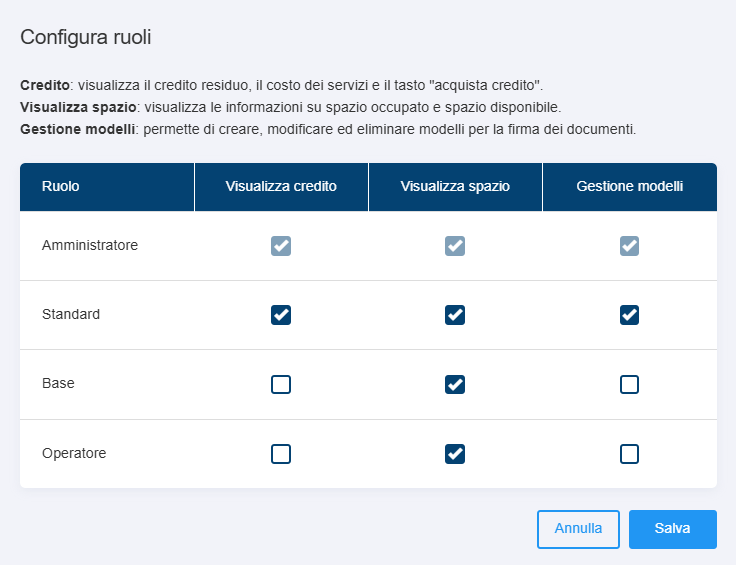Select the Visualizza spazio column header

pos(455,186)
